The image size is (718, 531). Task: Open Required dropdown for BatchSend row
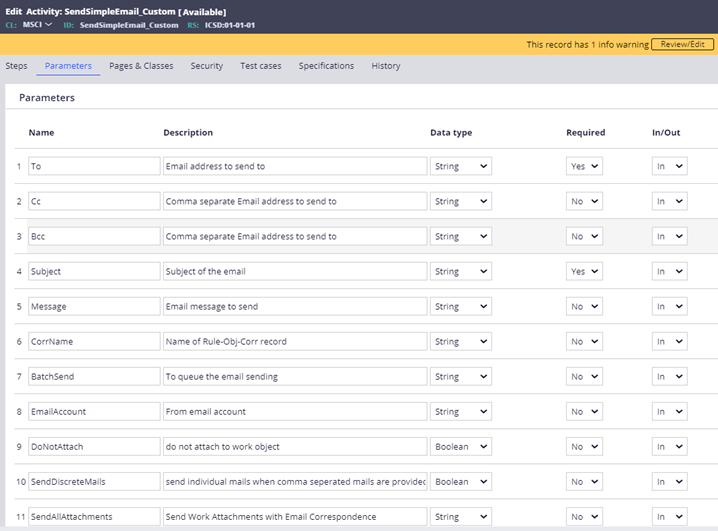(x=584, y=376)
